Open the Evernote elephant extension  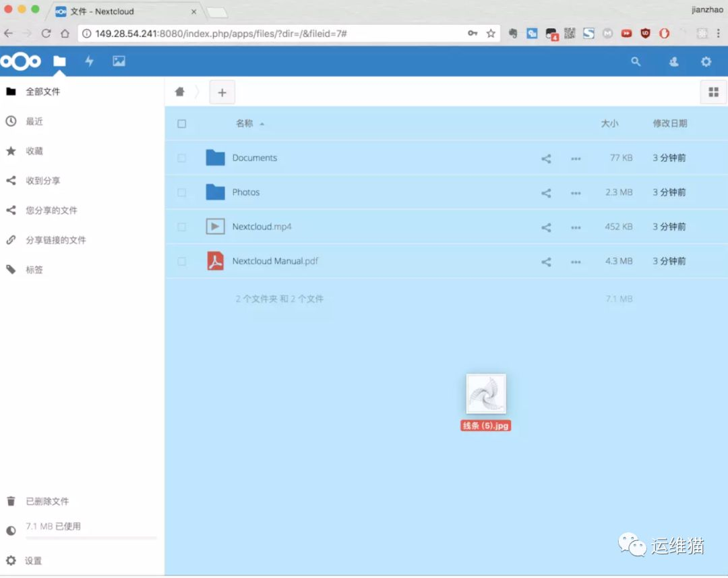point(513,34)
